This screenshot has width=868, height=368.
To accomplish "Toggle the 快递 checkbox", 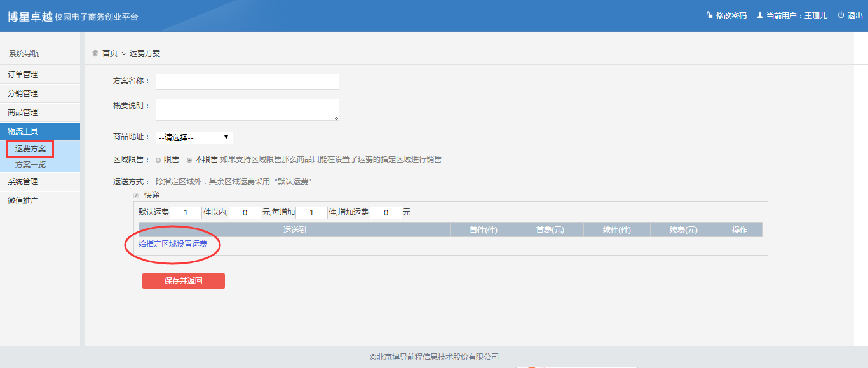I will click(135, 195).
